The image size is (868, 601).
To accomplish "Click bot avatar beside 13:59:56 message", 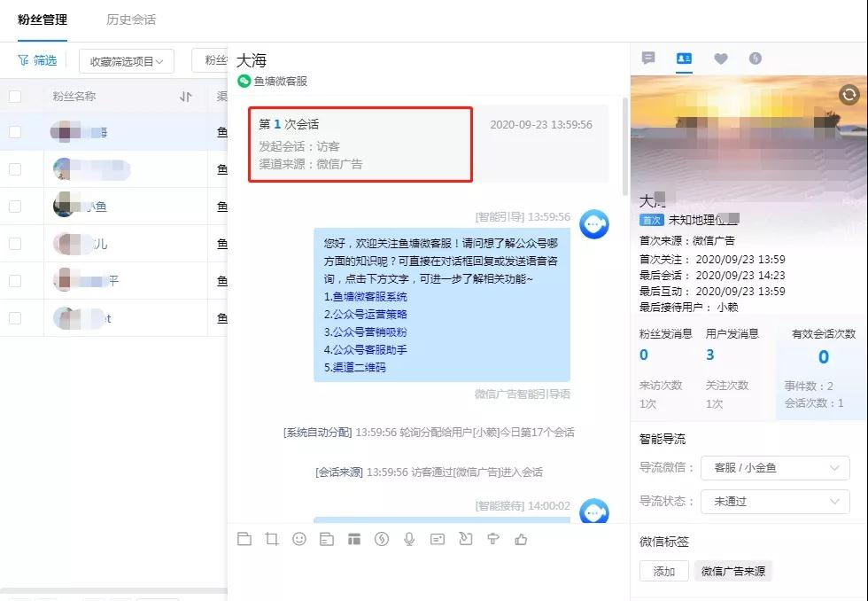I will 594,224.
